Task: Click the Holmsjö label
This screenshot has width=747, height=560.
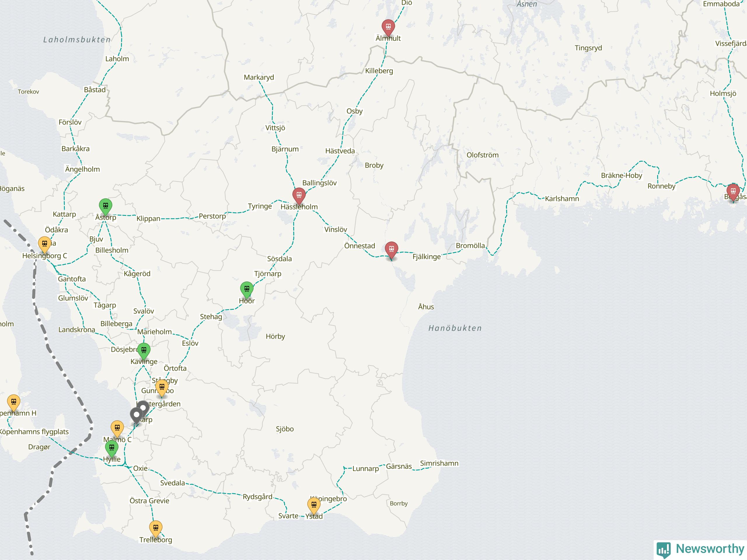Action: 722,94
